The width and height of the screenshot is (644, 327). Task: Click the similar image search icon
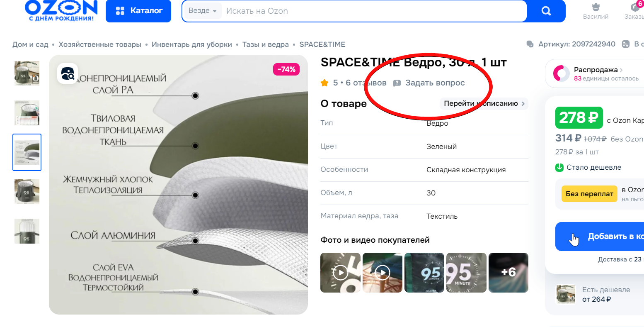[68, 73]
